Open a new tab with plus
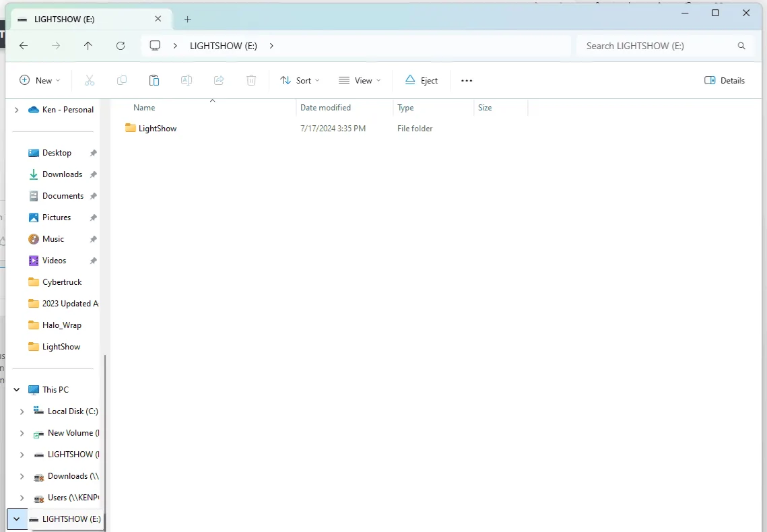 187,19
